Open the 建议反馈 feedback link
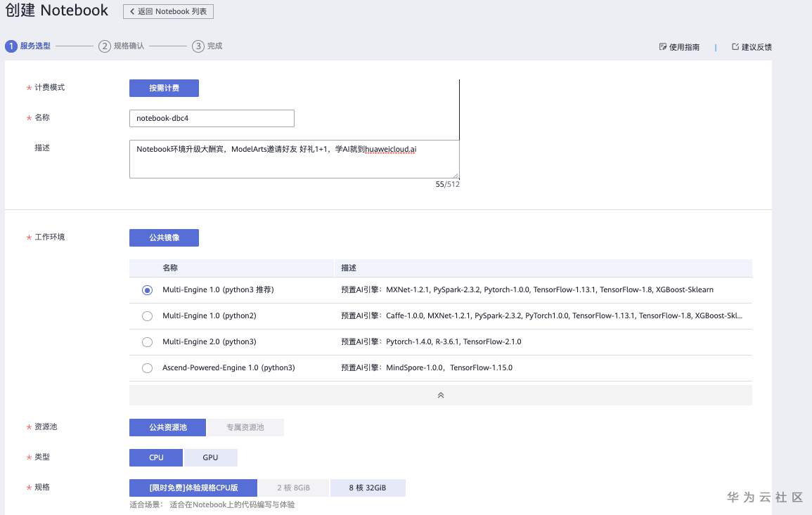 pos(752,47)
